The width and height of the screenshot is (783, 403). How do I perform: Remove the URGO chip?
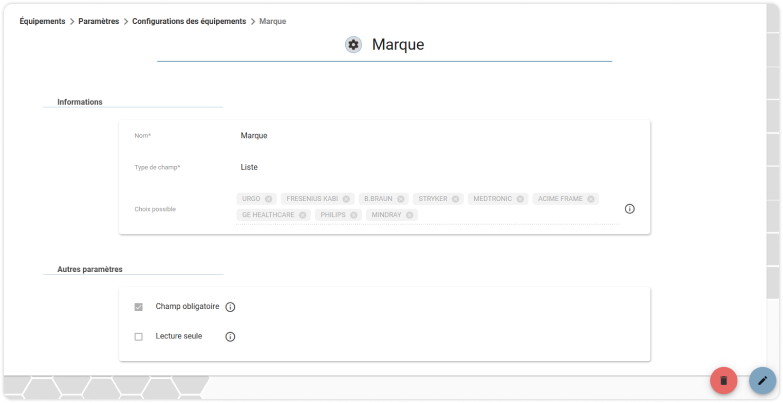point(269,199)
